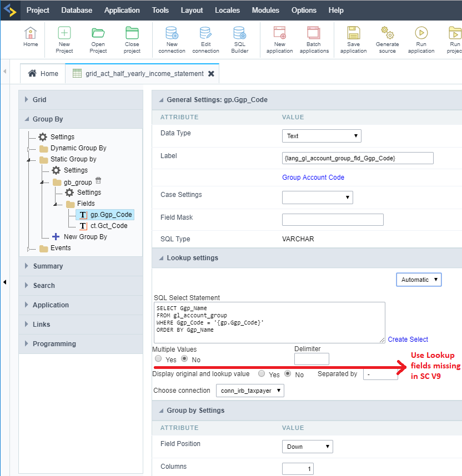Click Group Account Code link

[313, 178]
